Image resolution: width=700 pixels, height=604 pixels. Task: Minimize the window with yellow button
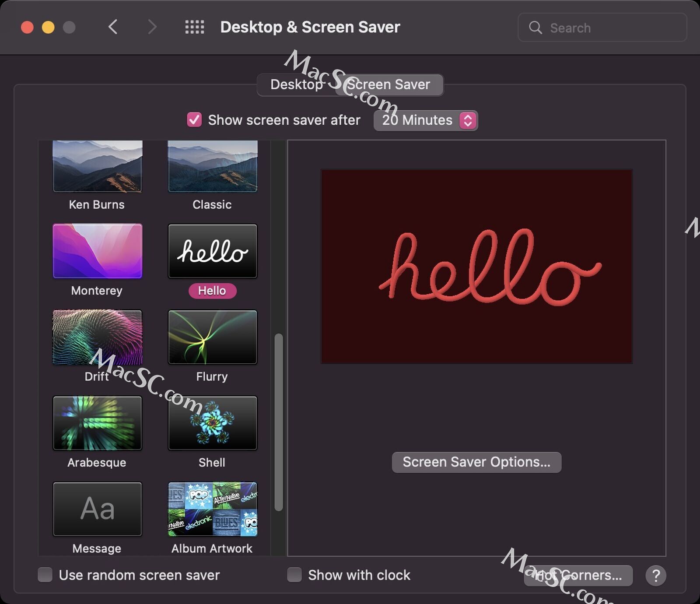point(48,27)
